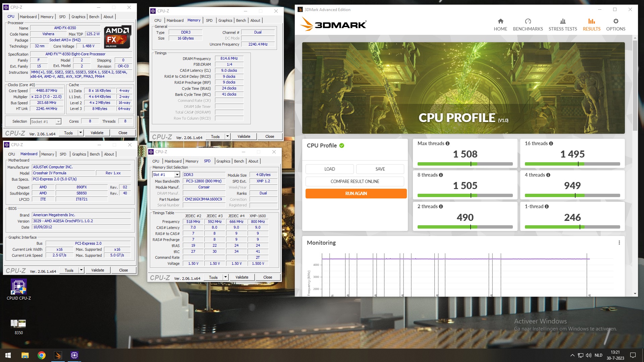
Task: Open Graphics tab in Memory window
Action: click(225, 20)
